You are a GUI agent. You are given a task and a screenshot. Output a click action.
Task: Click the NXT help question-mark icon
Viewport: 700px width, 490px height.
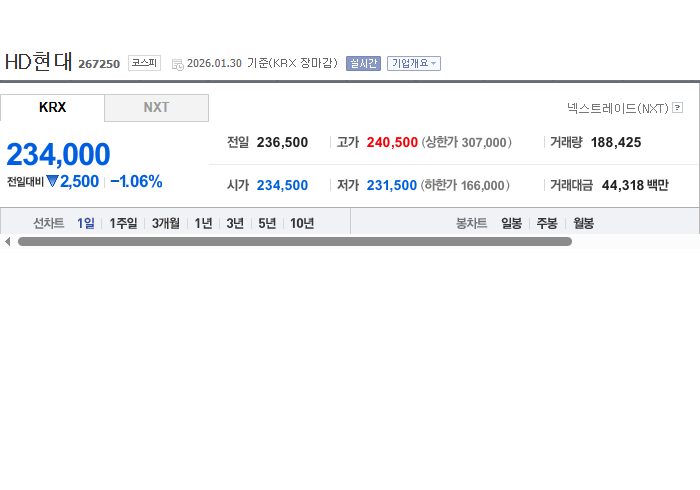[x=677, y=108]
